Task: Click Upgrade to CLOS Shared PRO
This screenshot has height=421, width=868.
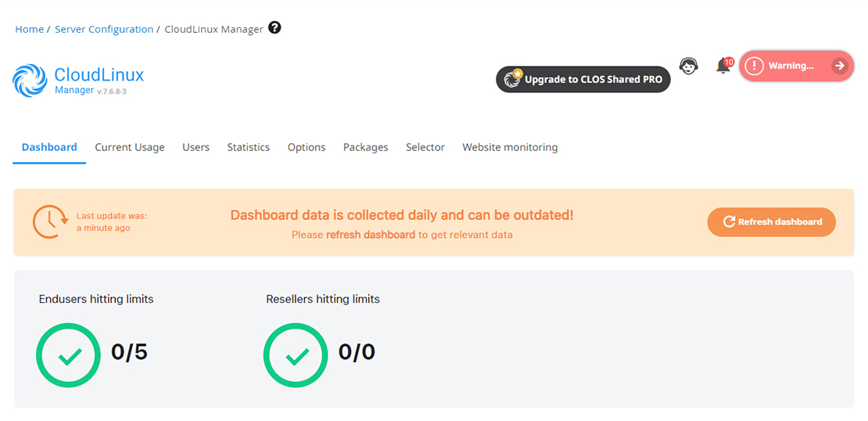Action: [x=583, y=79]
